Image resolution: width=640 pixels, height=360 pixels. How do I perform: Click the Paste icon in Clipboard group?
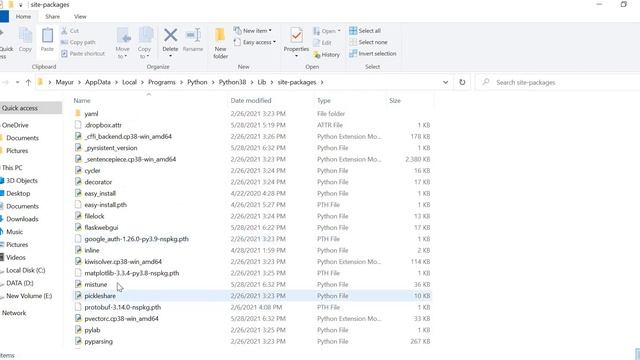tap(47, 36)
